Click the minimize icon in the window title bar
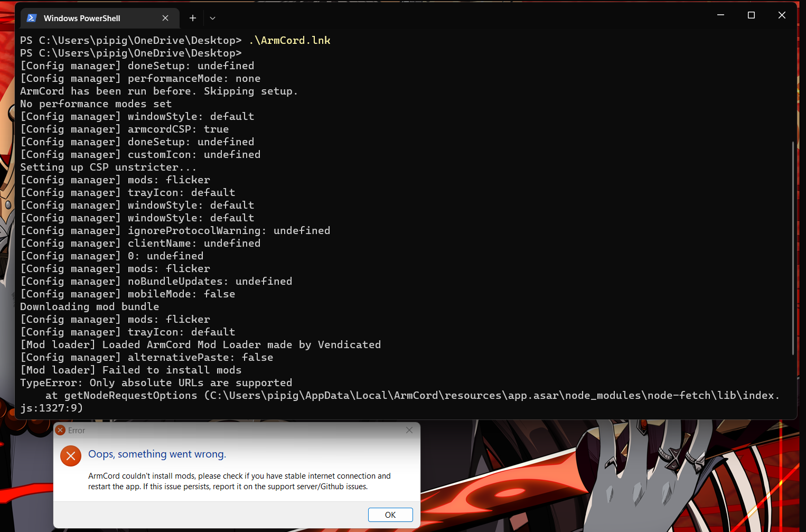The height and width of the screenshot is (532, 806). (x=720, y=15)
